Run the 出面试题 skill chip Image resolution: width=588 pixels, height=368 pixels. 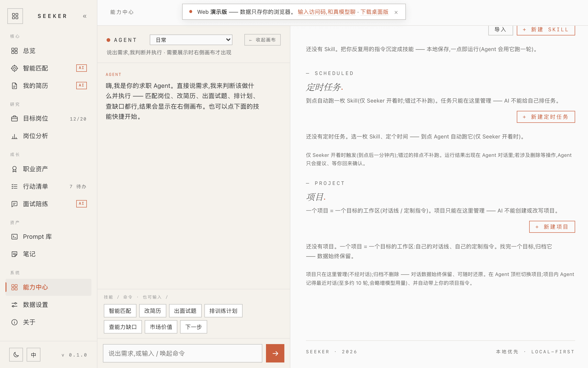pyautogui.click(x=185, y=311)
